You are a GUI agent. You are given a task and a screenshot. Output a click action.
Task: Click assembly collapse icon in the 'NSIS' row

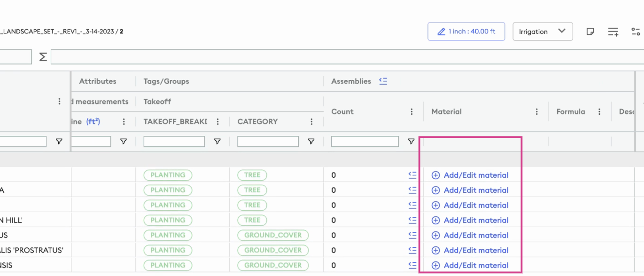pyautogui.click(x=412, y=265)
